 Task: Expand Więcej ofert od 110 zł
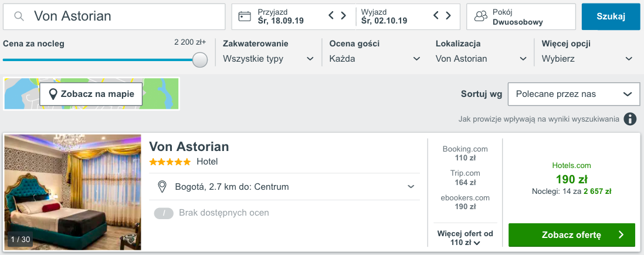465,238
